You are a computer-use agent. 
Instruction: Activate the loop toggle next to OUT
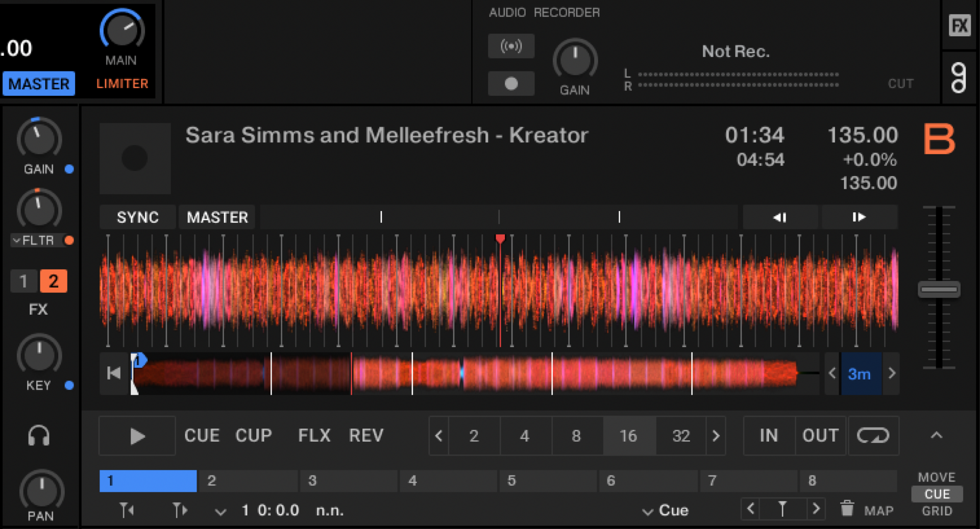(x=873, y=436)
